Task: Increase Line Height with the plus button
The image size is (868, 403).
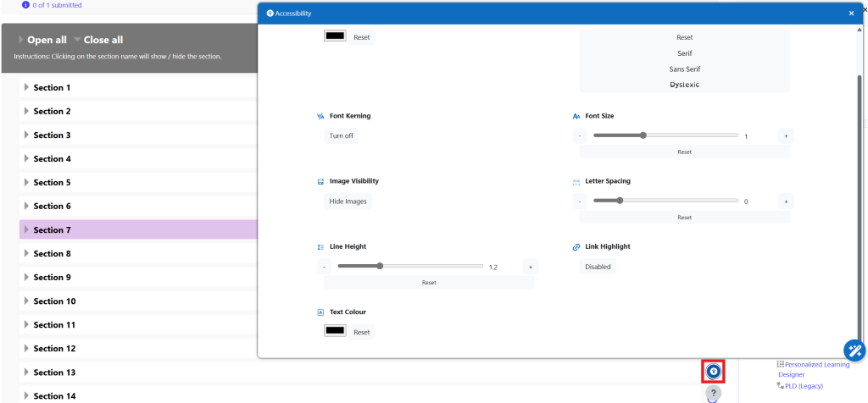Action: [x=531, y=267]
